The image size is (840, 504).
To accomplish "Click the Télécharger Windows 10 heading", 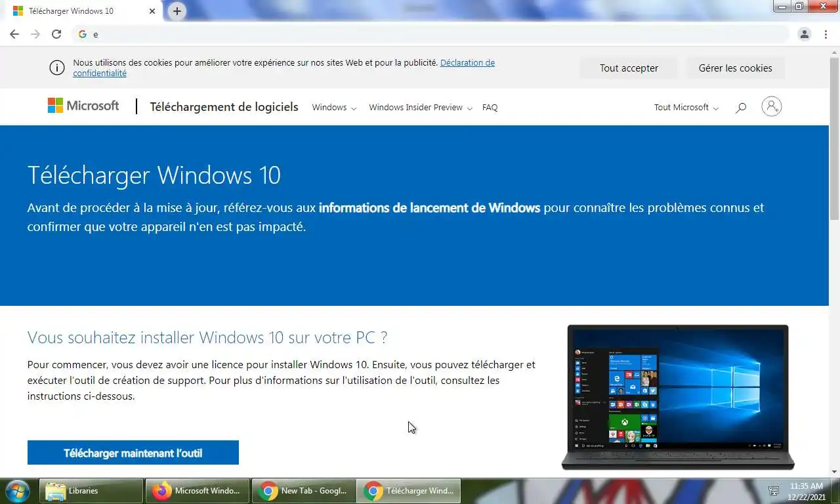I will (x=154, y=175).
